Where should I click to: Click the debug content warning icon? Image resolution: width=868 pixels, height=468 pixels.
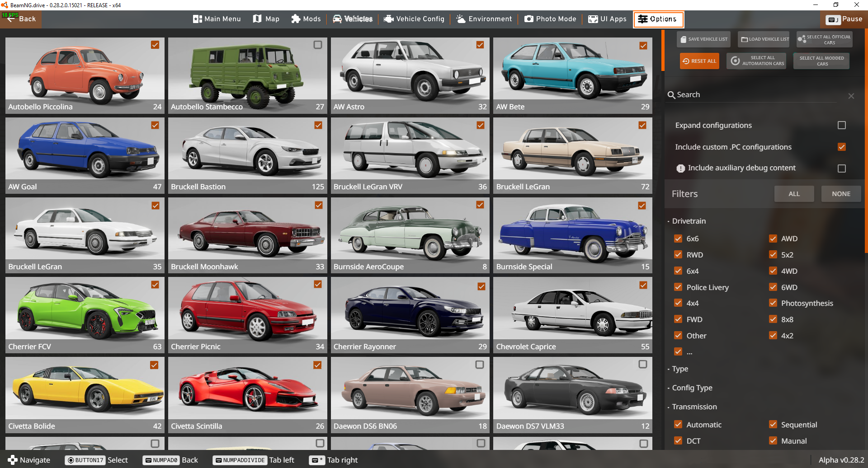[680, 168]
